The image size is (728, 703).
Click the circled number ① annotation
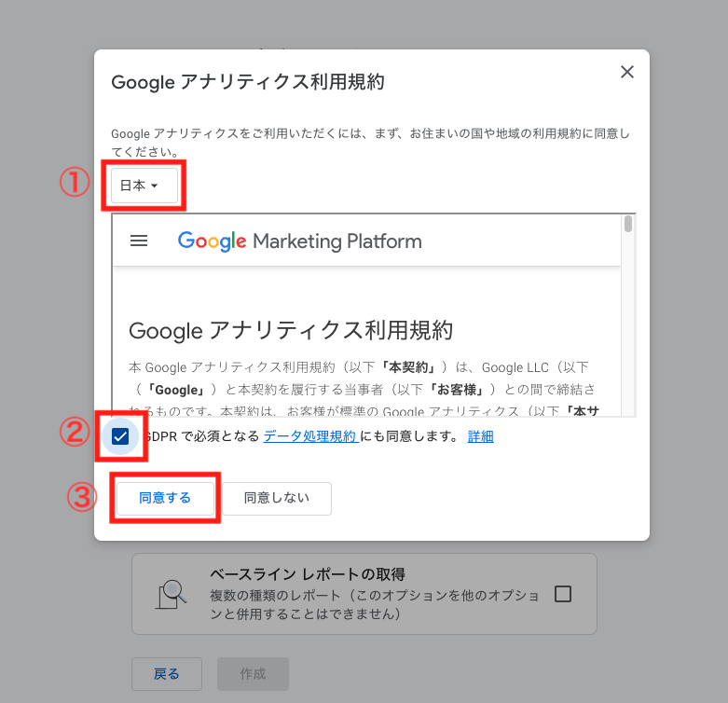pos(75,182)
